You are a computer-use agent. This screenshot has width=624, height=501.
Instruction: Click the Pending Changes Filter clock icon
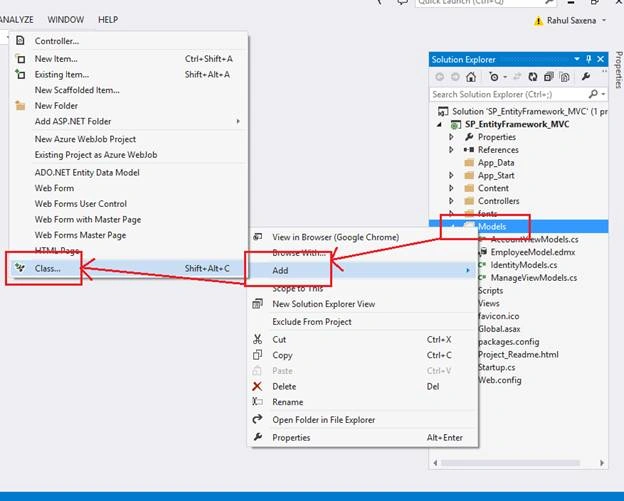pyautogui.click(x=494, y=77)
